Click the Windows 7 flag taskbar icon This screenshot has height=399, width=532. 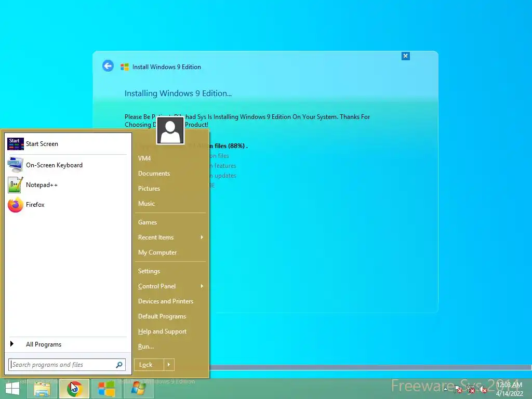click(138, 389)
